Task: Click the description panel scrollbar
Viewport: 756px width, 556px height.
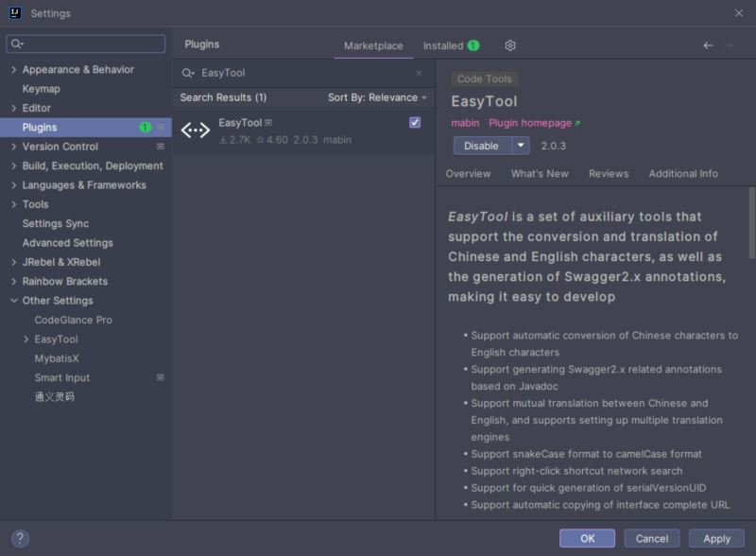Action: [x=751, y=223]
